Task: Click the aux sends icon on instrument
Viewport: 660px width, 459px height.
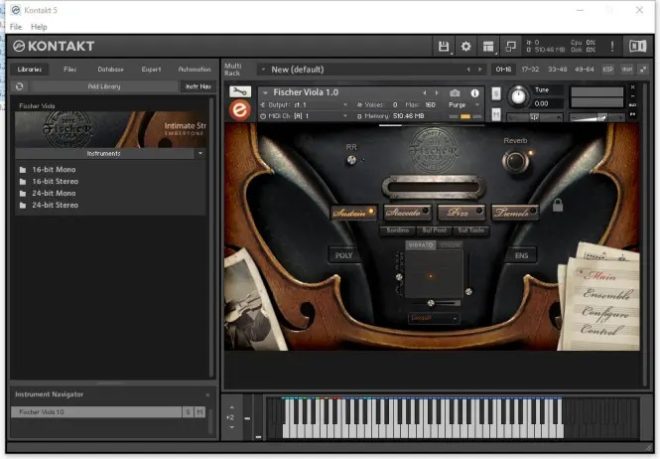Action: 632,105
